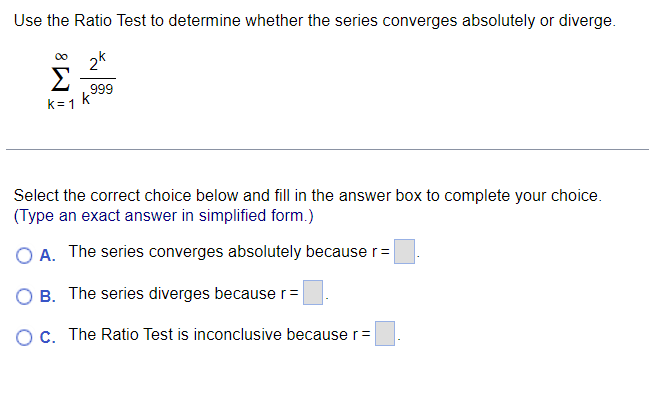
Task: Click the bold letter B label
Action: pyautogui.click(x=48, y=296)
